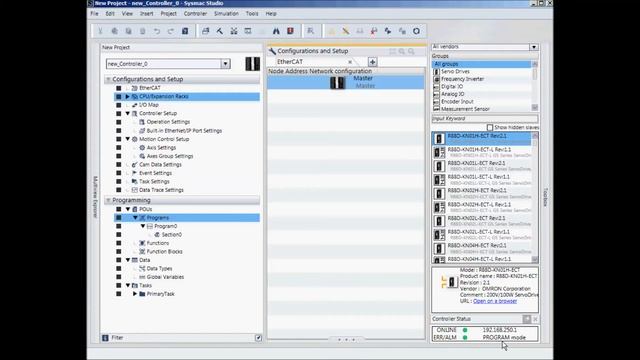
Task: Collapse the POUs tree arrow
Action: pyautogui.click(x=127, y=209)
